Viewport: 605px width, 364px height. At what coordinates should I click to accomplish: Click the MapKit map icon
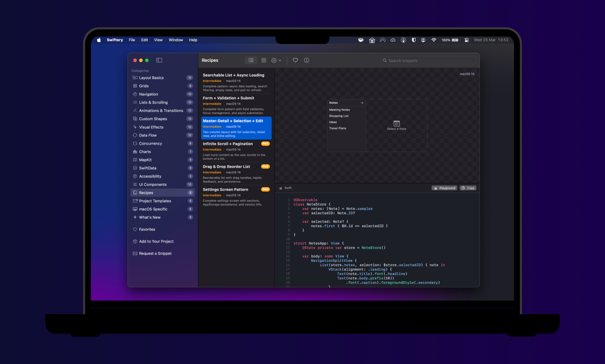coord(135,160)
